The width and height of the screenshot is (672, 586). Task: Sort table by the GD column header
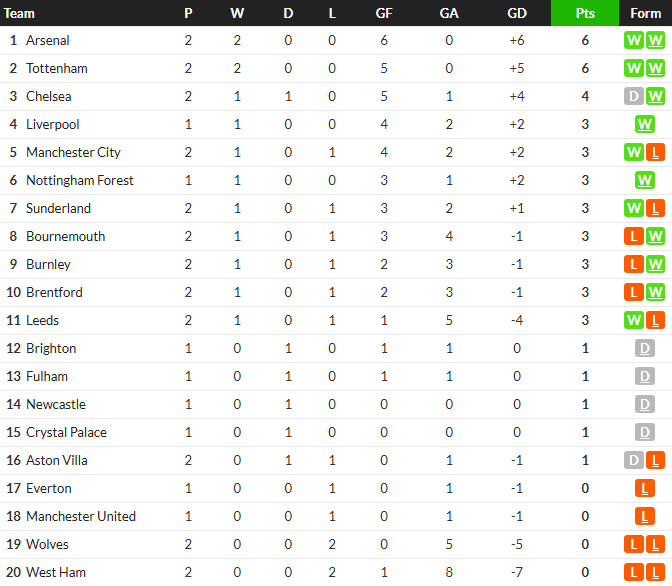tap(517, 13)
